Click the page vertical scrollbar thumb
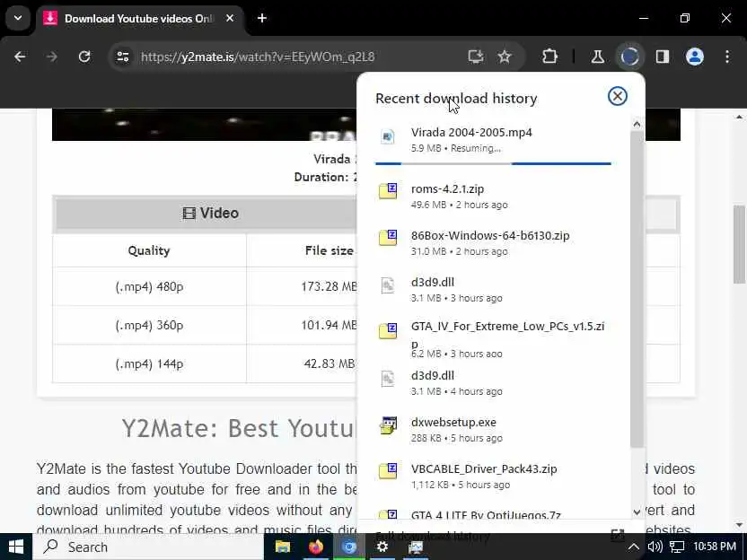 pyautogui.click(x=740, y=244)
